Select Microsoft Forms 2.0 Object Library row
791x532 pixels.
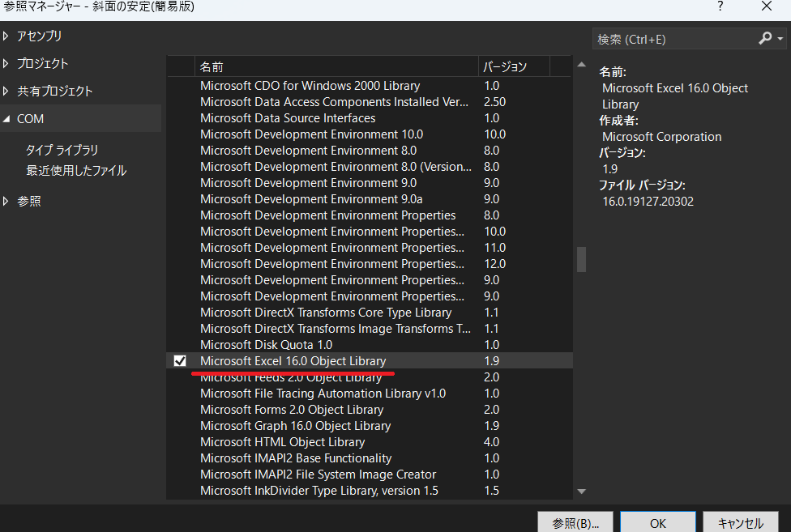[292, 410]
